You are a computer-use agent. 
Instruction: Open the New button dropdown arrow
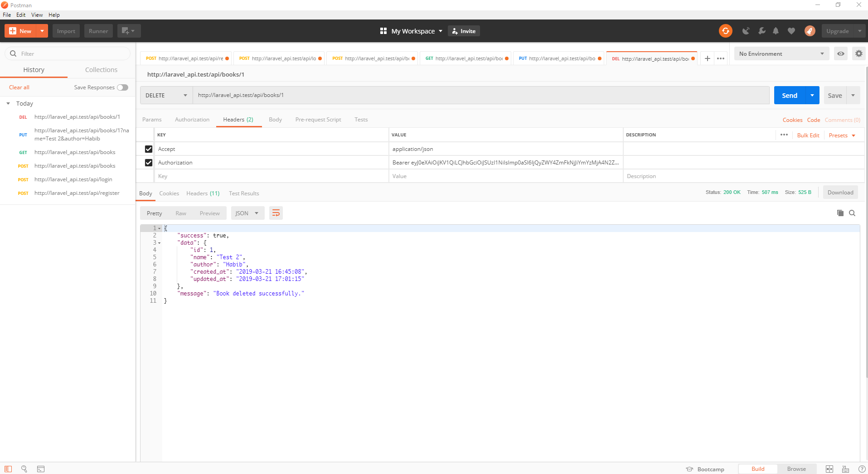click(x=42, y=31)
